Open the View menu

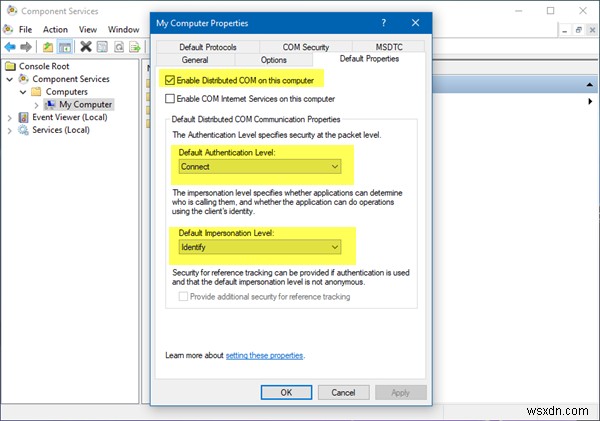88,29
